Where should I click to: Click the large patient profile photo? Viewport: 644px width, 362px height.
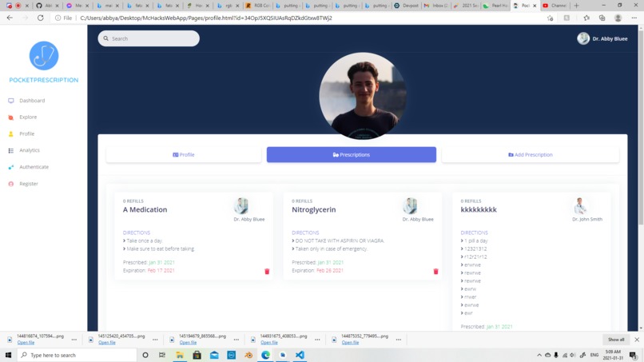point(363,96)
